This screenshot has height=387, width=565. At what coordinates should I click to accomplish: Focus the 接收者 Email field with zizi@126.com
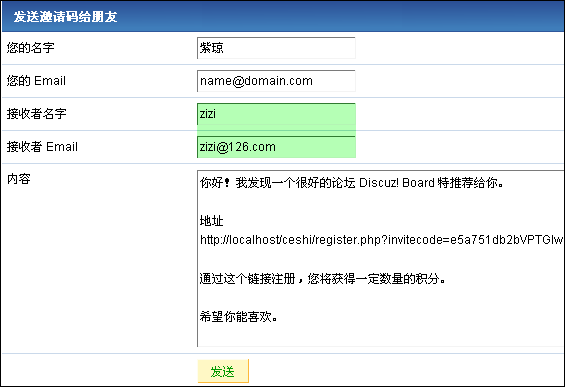(x=276, y=147)
